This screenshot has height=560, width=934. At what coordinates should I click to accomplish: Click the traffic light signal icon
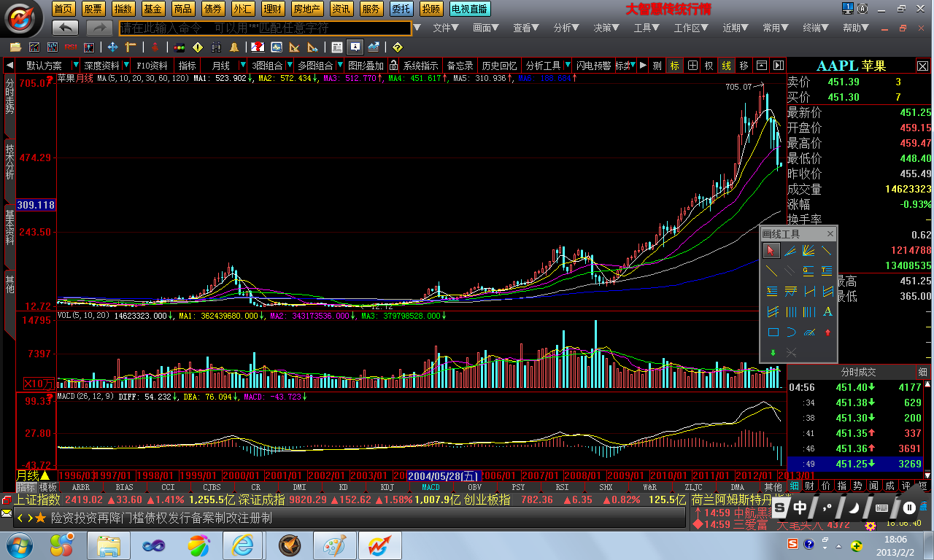tap(179, 47)
